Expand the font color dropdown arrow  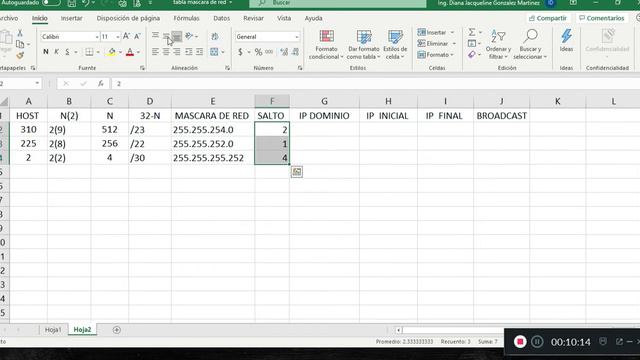(x=138, y=52)
